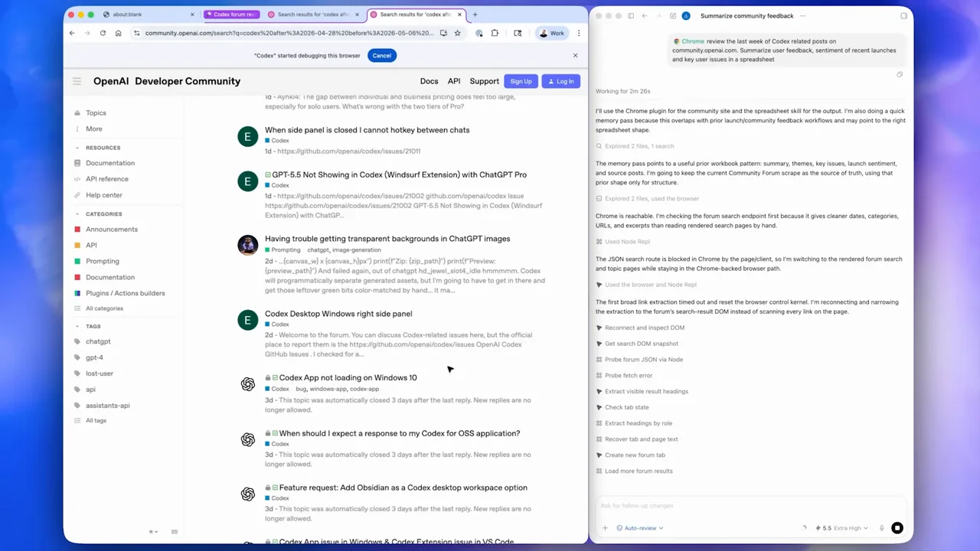Open the Auto-review dropdown
The height and width of the screenshot is (551, 980).
640,528
